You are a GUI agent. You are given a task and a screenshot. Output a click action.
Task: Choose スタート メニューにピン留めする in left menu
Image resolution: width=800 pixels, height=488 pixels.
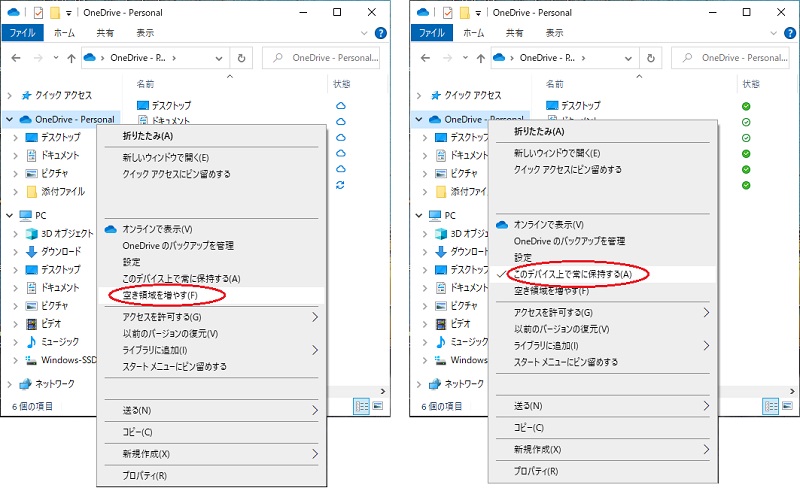pyautogui.click(x=174, y=367)
